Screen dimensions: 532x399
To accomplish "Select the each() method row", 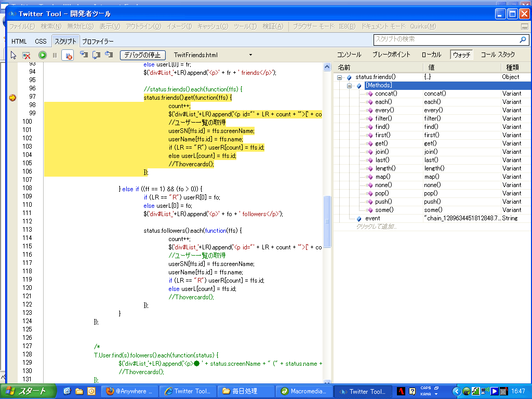I will coord(432,102).
